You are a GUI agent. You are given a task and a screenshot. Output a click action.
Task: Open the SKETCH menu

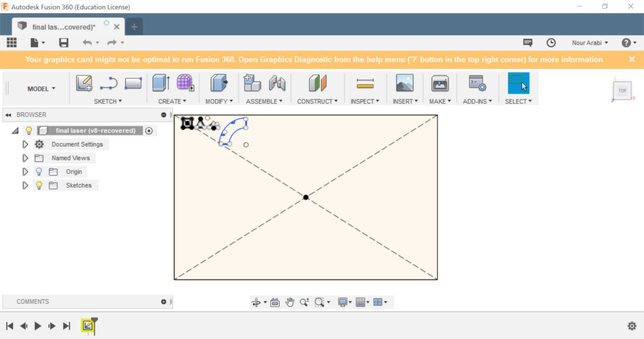(x=108, y=101)
